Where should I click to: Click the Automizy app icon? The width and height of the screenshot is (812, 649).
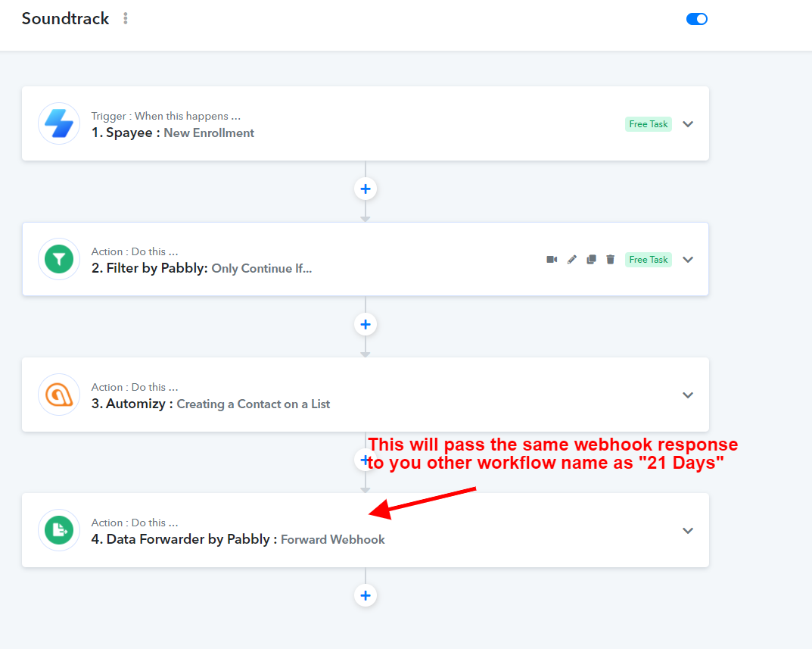[x=59, y=395]
